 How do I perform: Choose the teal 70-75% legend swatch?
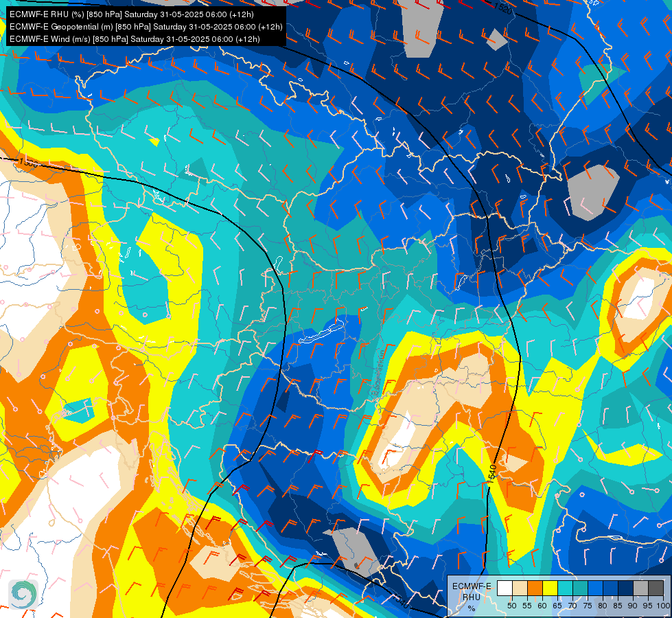tap(580, 588)
